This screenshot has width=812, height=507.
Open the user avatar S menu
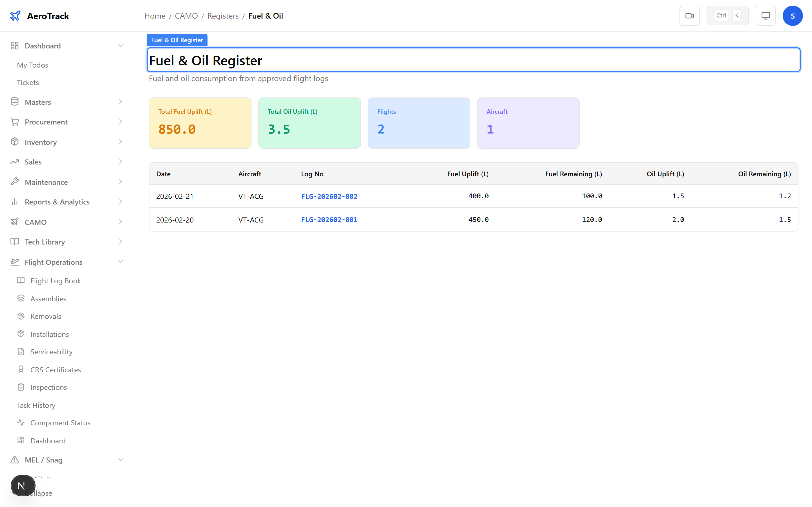point(792,16)
